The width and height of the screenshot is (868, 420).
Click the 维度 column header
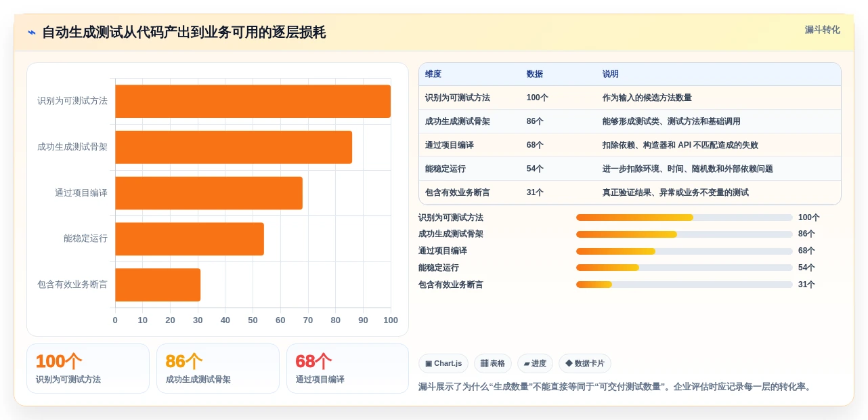433,74
